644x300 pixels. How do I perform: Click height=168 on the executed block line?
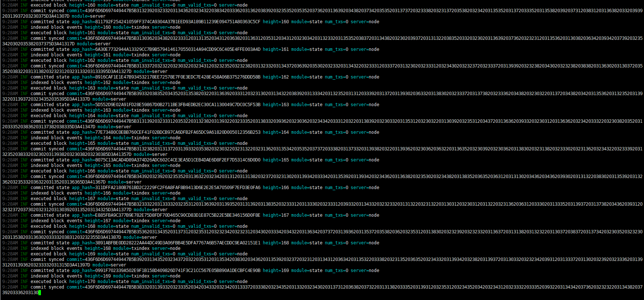[82, 226]
